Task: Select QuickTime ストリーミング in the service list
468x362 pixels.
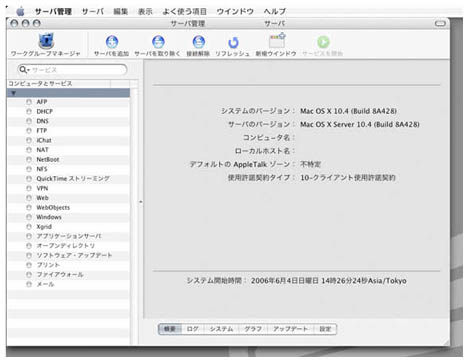Action: (73, 179)
